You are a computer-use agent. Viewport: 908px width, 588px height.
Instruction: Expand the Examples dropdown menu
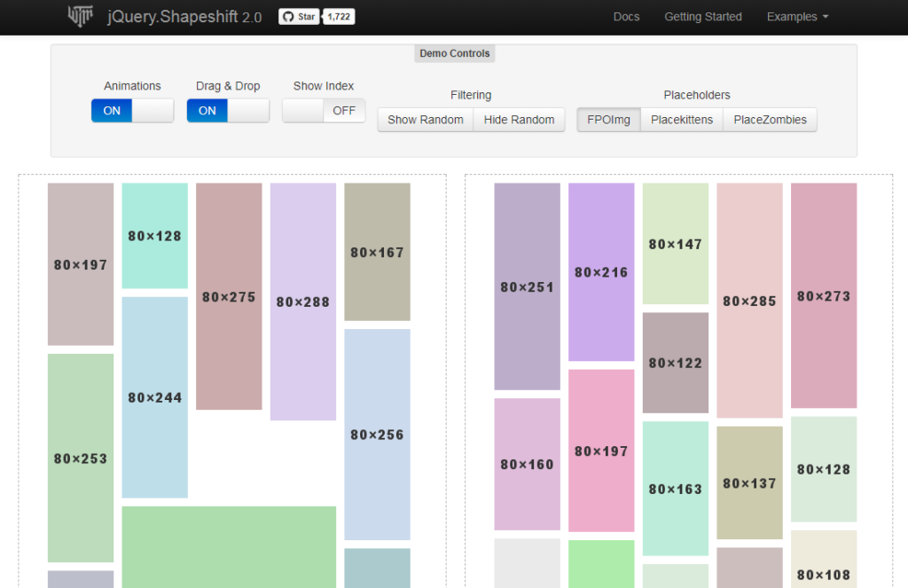797,17
